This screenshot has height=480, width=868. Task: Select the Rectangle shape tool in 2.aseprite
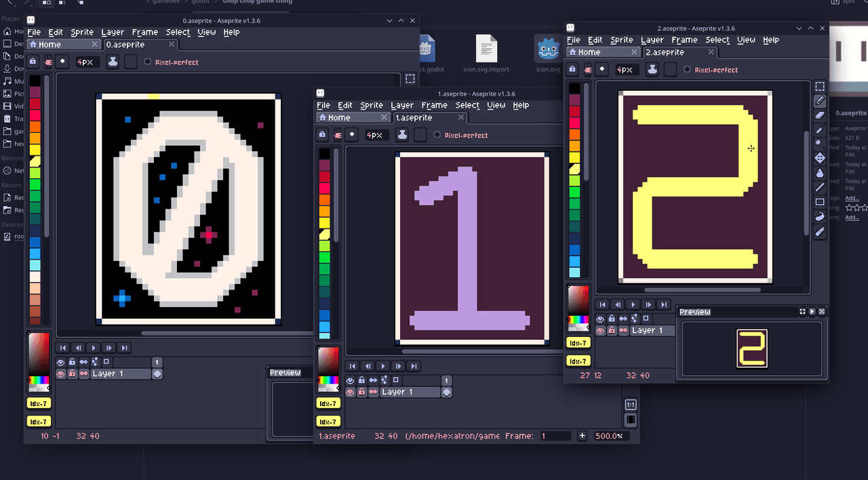point(820,202)
